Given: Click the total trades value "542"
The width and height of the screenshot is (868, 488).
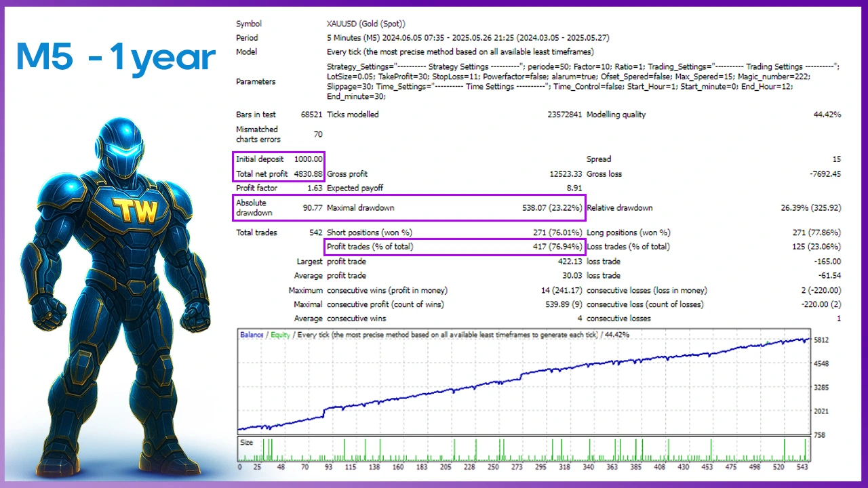Looking at the screenshot, I should pyautogui.click(x=315, y=232).
